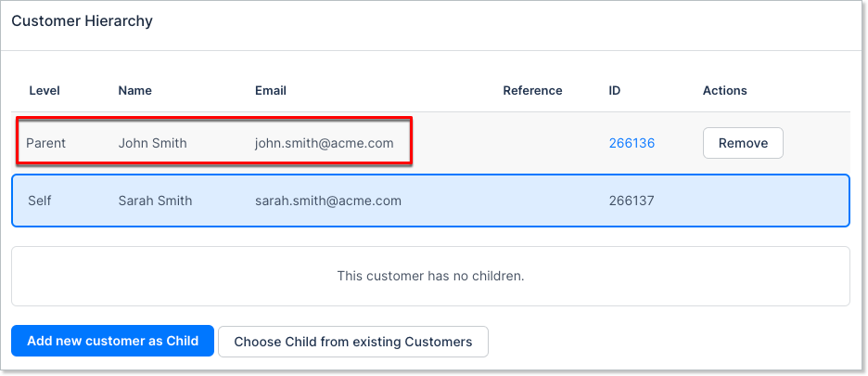The width and height of the screenshot is (868, 376).
Task: Click the Self level label
Action: click(40, 201)
